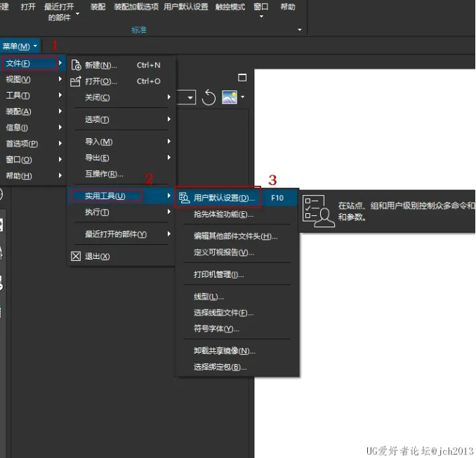Image resolution: width=476 pixels, height=458 pixels.
Task: Open dropdown arrow beside the image icon
Action: point(242,97)
